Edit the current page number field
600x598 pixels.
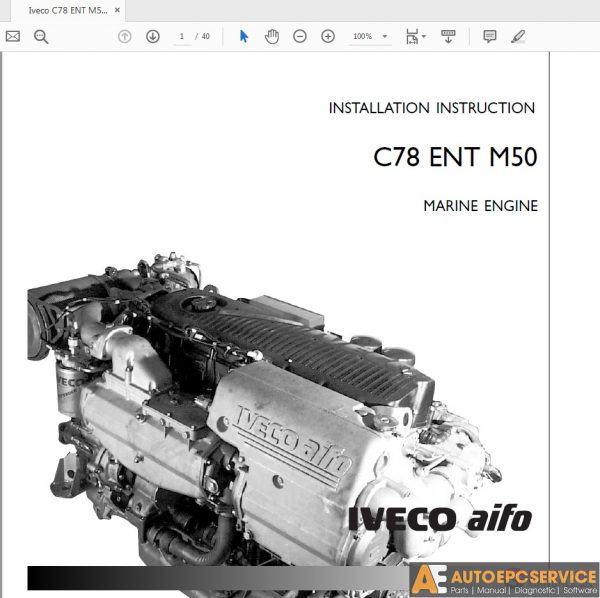coord(182,36)
